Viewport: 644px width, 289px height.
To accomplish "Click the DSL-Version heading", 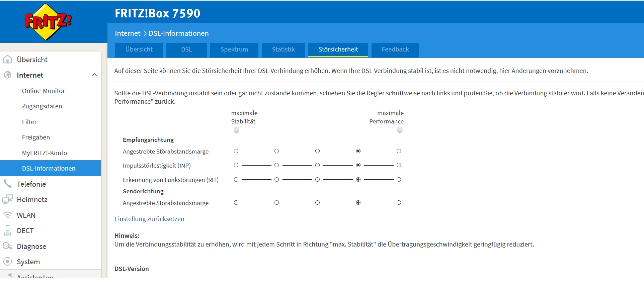I will tap(132, 269).
